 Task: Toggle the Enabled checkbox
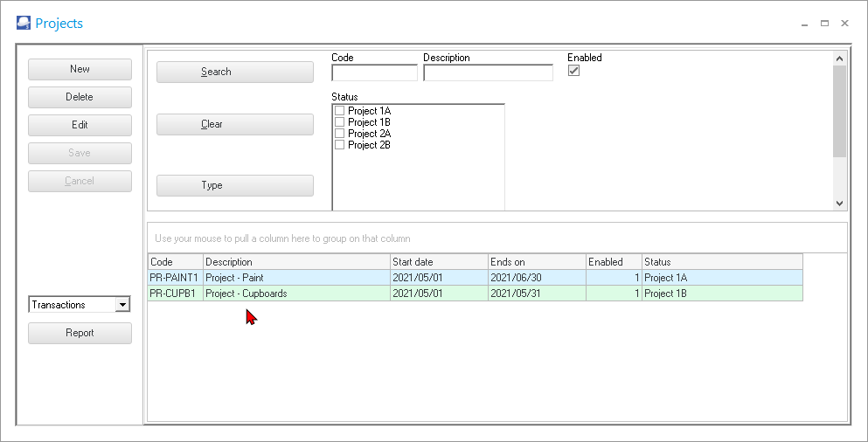click(574, 71)
